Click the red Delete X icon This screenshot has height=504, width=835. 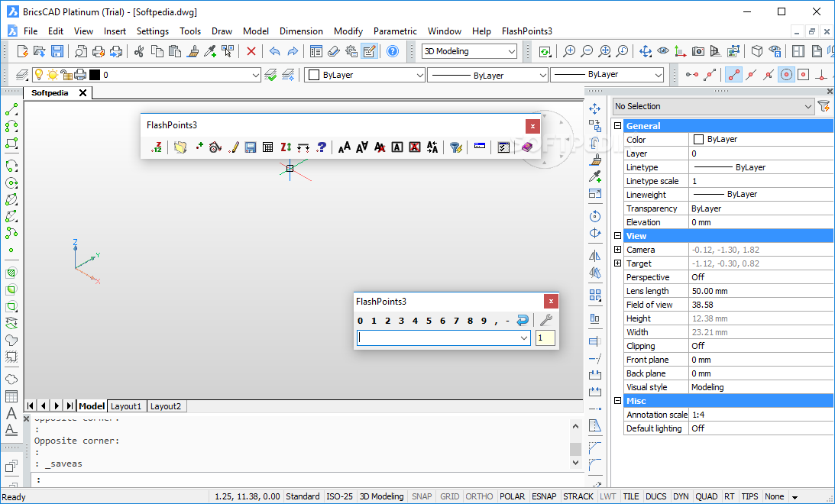pos(251,51)
